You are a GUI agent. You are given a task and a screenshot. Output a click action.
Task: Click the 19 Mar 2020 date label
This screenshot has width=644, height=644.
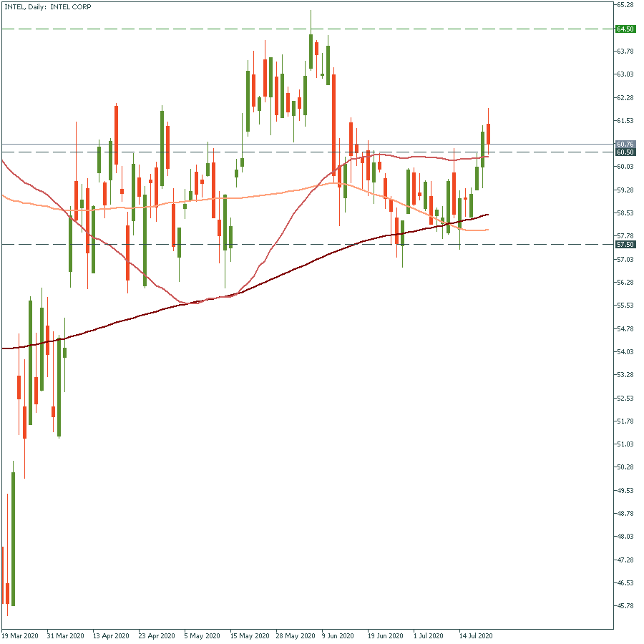(x=19, y=635)
